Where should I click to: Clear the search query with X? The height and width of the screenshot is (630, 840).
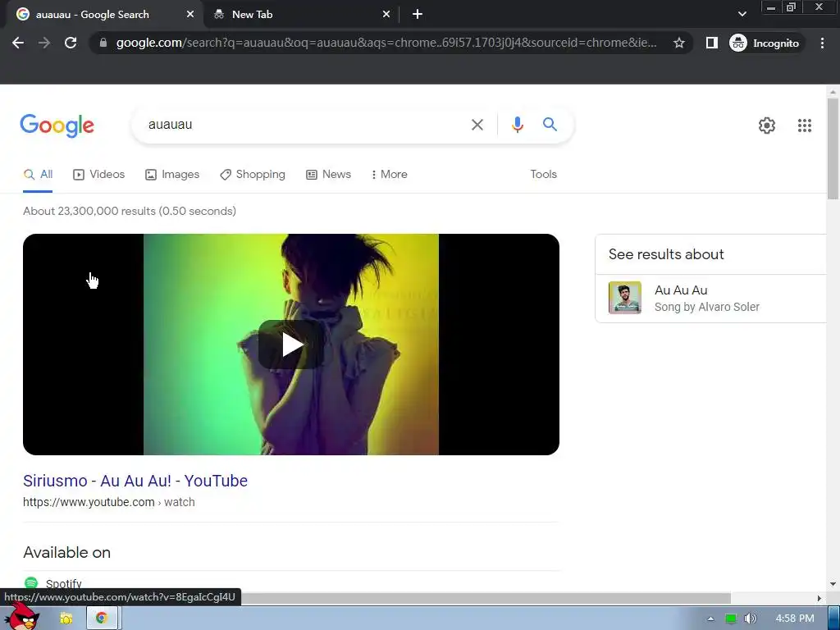tap(477, 125)
